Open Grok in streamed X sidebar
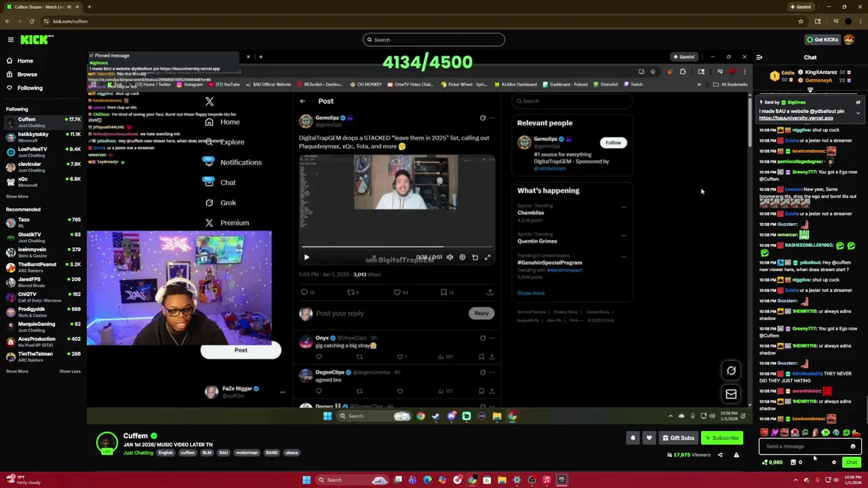Viewport: 868px width, 488px height. coord(221,203)
